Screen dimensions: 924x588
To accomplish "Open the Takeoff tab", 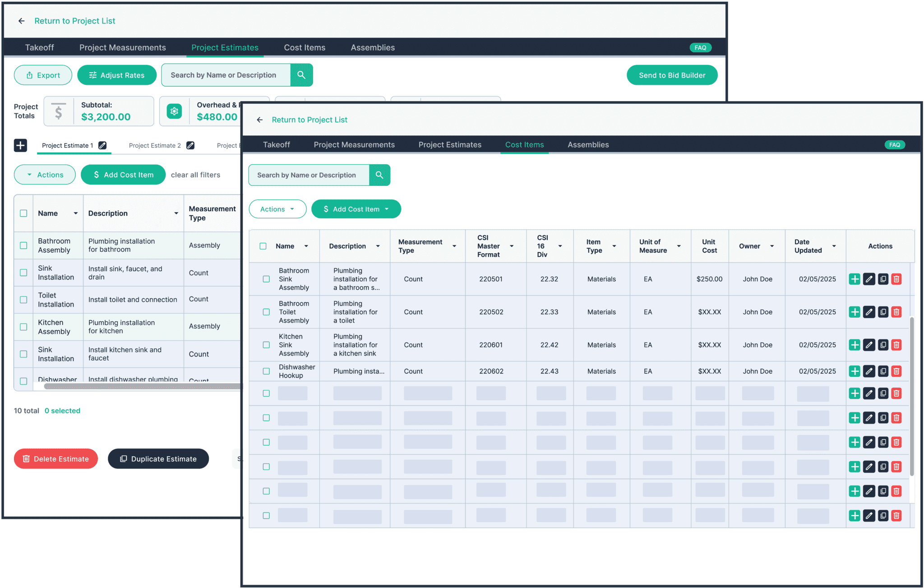I will (277, 144).
